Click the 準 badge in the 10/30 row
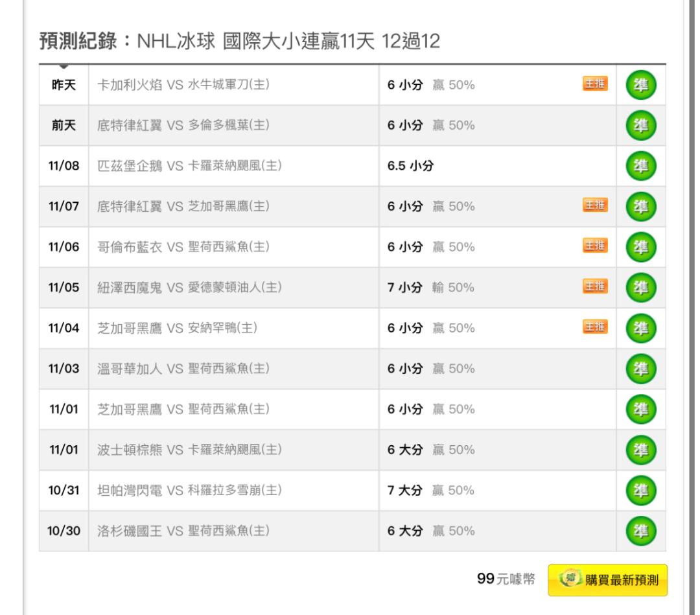 640,531
